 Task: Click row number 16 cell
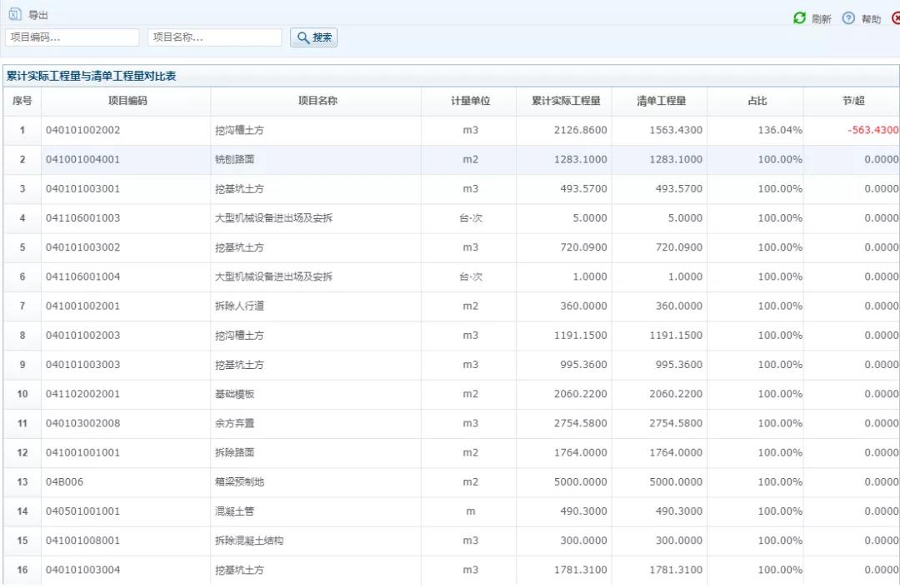point(22,570)
